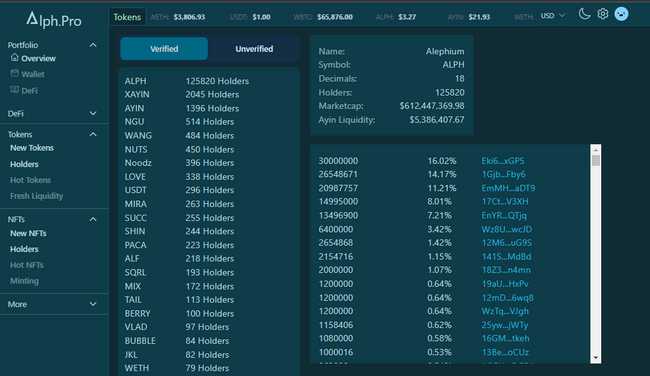Select the Verified tab
The image size is (650, 376).
tap(164, 49)
